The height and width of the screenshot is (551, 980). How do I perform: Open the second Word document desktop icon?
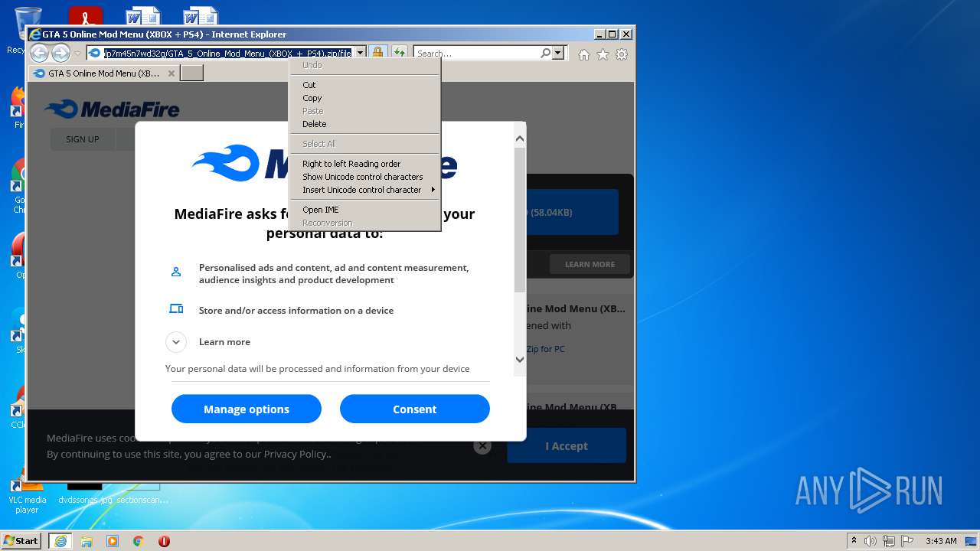(x=201, y=15)
